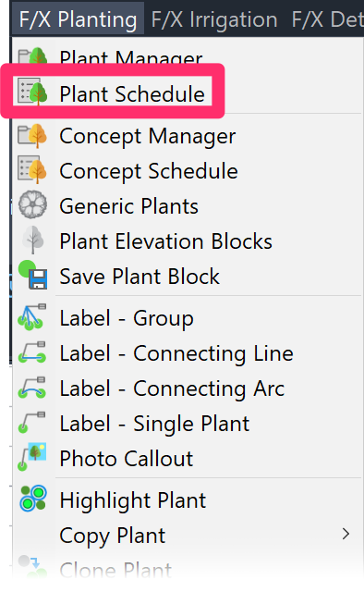Open the F/X Planting menu
This screenshot has height=592, width=364.
click(78, 19)
